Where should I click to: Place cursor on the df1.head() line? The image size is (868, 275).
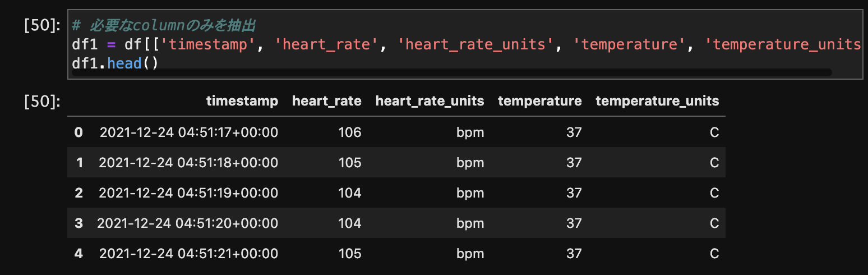(116, 63)
